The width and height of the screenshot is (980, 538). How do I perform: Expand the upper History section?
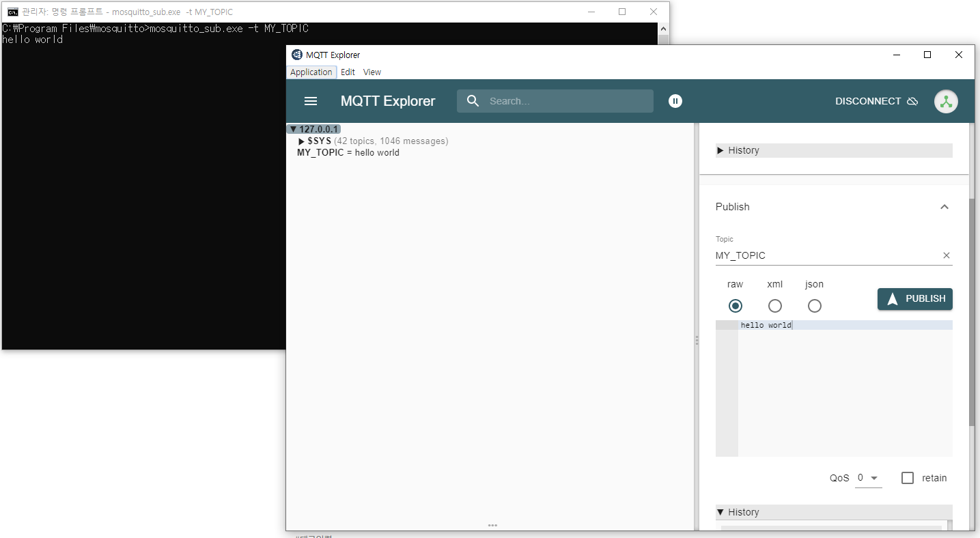834,150
